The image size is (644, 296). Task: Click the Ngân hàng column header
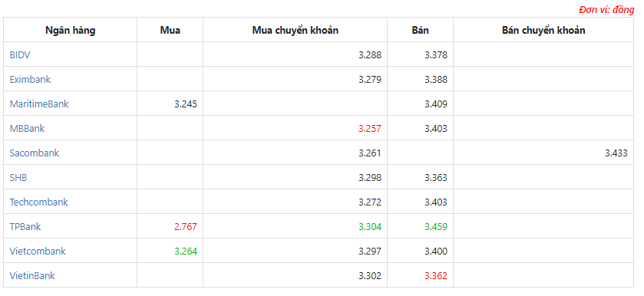[x=70, y=31]
